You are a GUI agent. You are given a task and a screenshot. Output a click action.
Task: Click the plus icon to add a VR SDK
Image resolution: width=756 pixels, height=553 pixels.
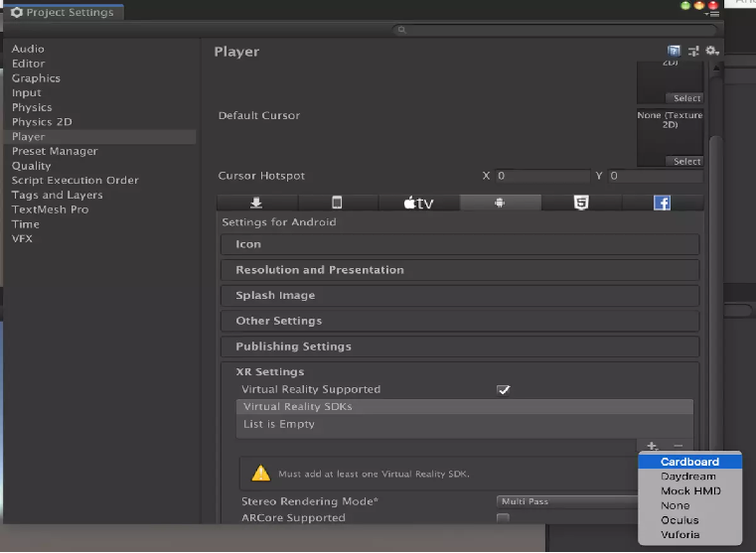652,446
